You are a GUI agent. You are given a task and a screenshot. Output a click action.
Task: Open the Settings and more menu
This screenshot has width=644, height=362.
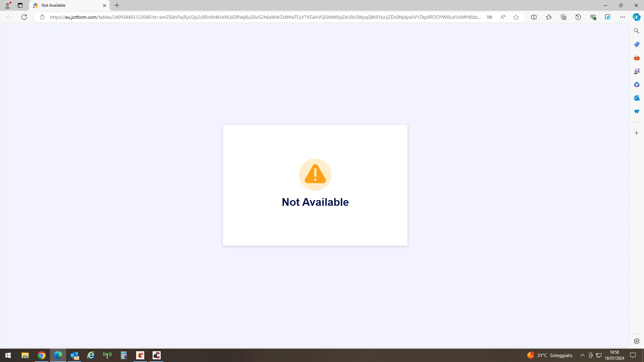click(623, 17)
